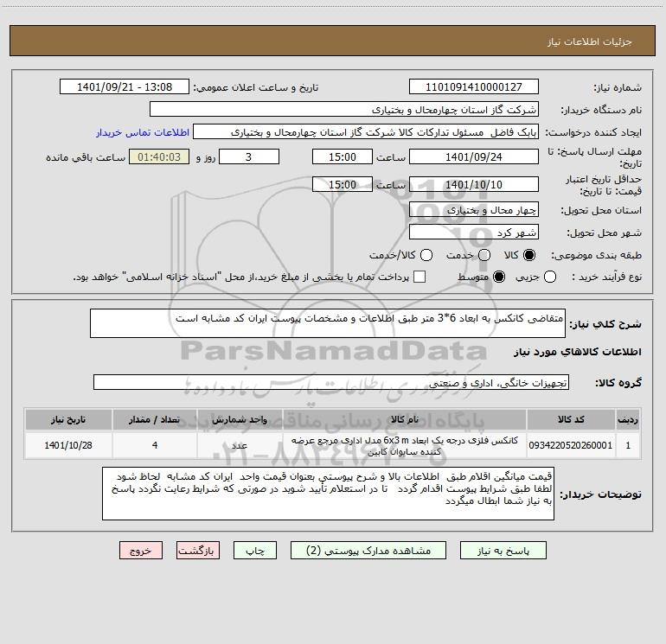Click the need date cell 1401/10/28

coord(68,445)
